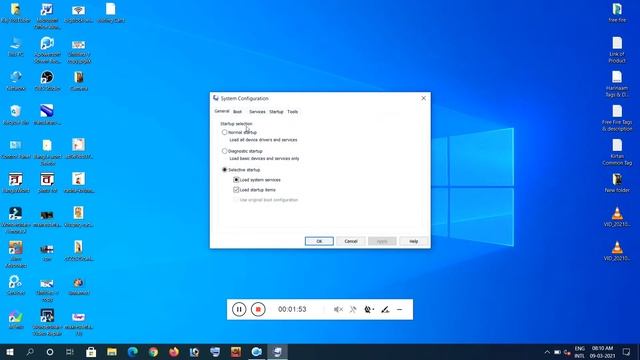Open Cortana from the taskbar
Viewport: 640px width, 360px height.
50,352
